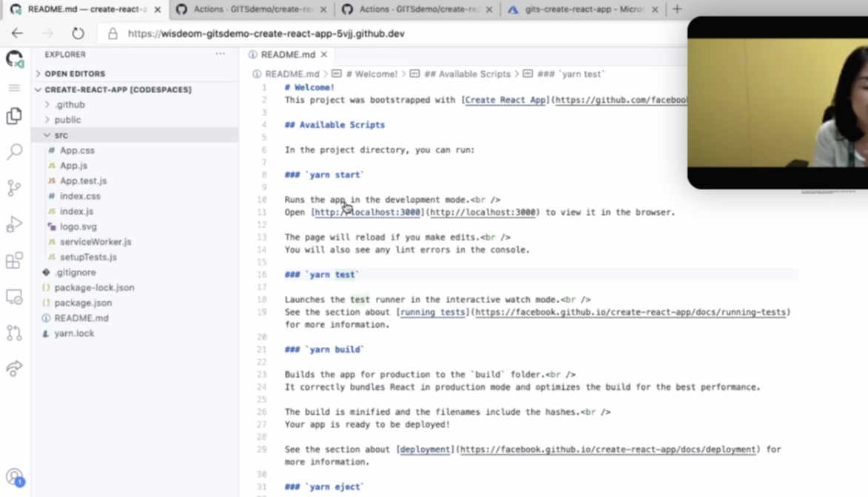Switch to first Actions GITSdemo browser tab
This screenshot has height=497, width=868.
pyautogui.click(x=252, y=10)
